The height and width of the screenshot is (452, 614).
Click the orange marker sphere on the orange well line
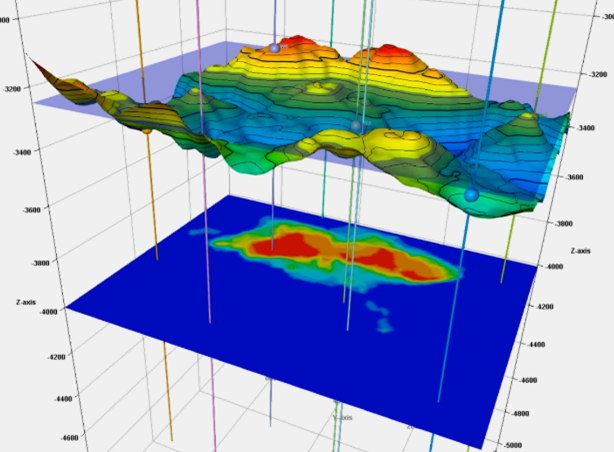[147, 128]
